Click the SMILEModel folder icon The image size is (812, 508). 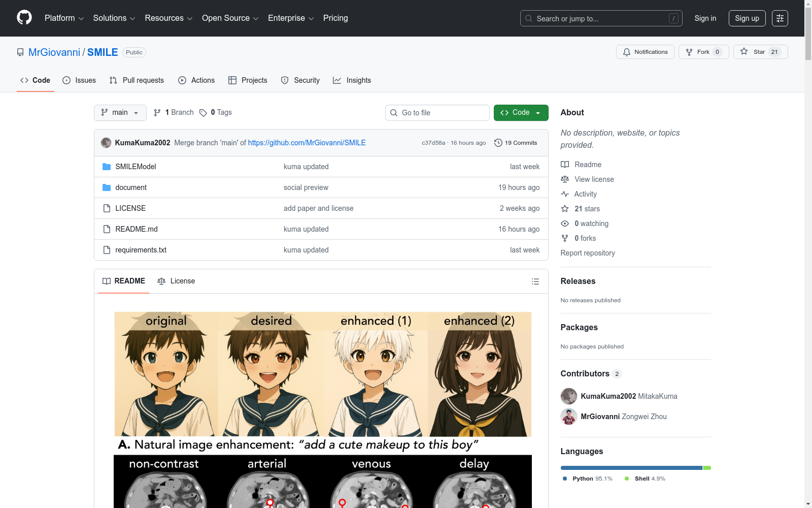click(x=107, y=167)
